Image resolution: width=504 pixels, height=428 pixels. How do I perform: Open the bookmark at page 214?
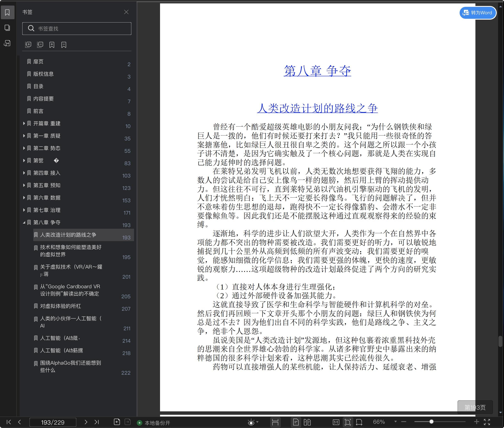pos(60,338)
